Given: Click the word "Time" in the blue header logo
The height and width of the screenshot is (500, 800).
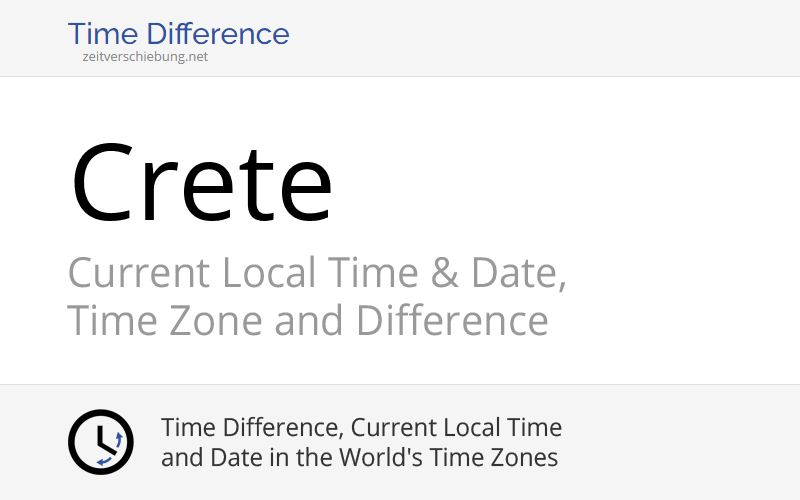Looking at the screenshot, I should point(104,34).
